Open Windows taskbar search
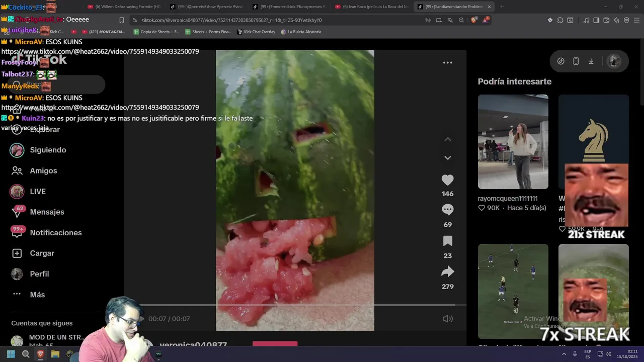The image size is (644, 362). 26,354
